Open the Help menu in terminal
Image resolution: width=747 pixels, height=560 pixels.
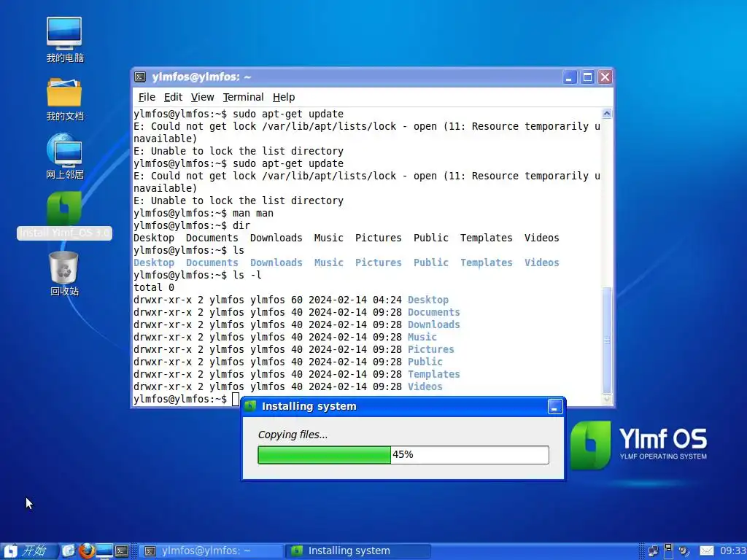click(284, 97)
